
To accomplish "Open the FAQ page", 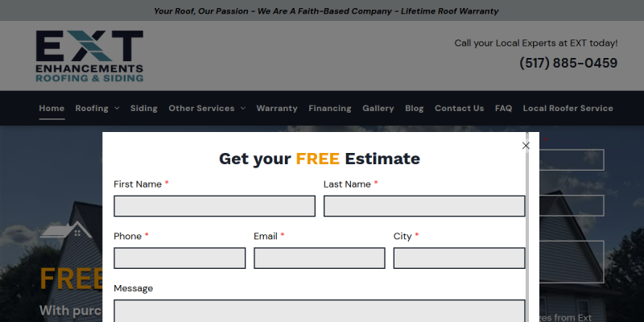I will click(504, 109).
